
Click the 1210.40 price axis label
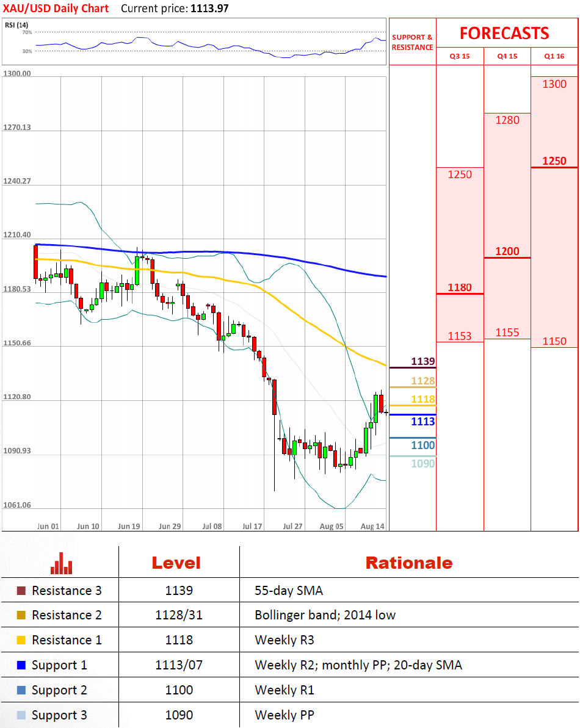tap(16, 235)
